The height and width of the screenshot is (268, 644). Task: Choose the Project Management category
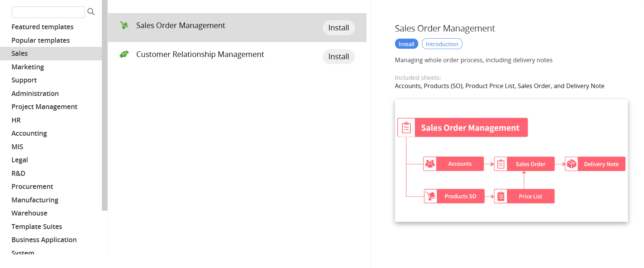pyautogui.click(x=44, y=107)
